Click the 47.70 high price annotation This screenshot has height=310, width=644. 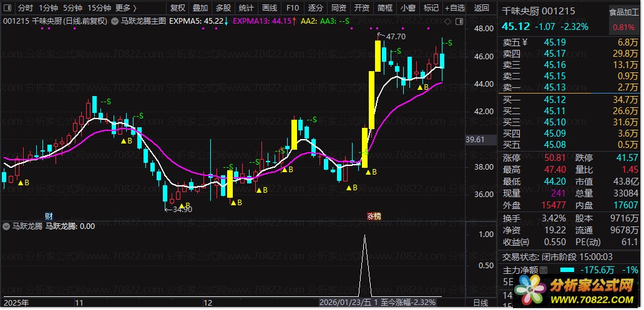click(396, 37)
